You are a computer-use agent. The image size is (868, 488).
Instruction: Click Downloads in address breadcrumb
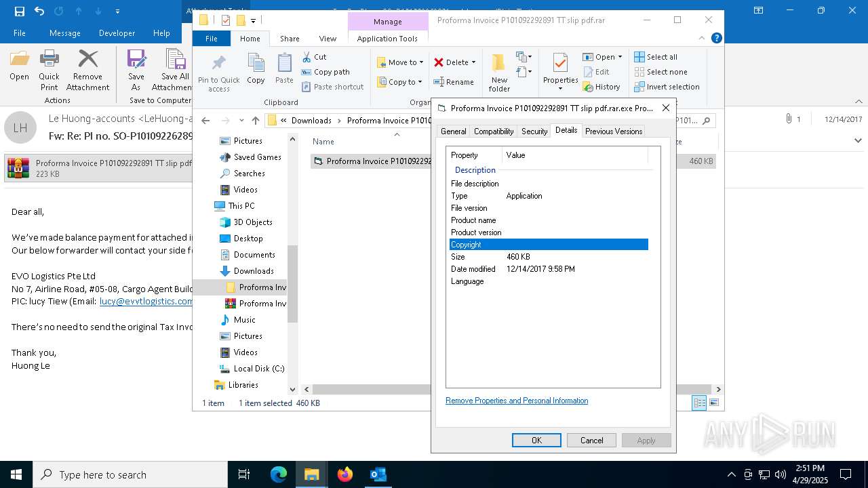(x=311, y=121)
